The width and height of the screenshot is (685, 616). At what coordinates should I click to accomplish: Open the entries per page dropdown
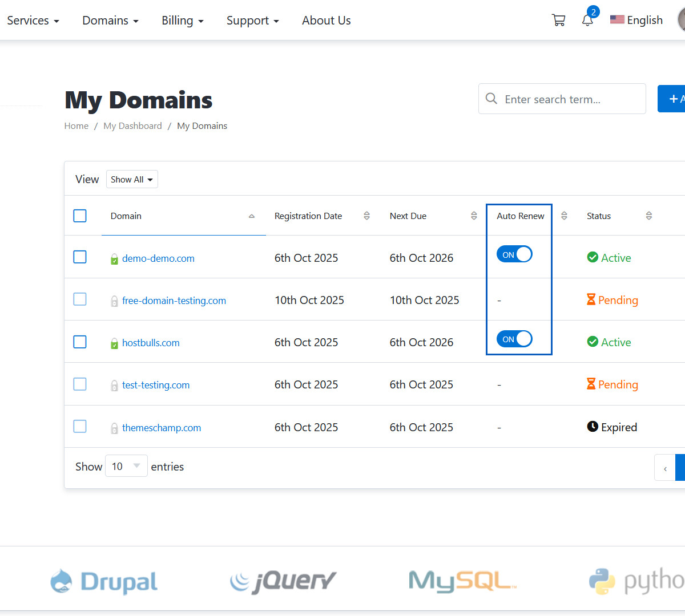pos(126,466)
